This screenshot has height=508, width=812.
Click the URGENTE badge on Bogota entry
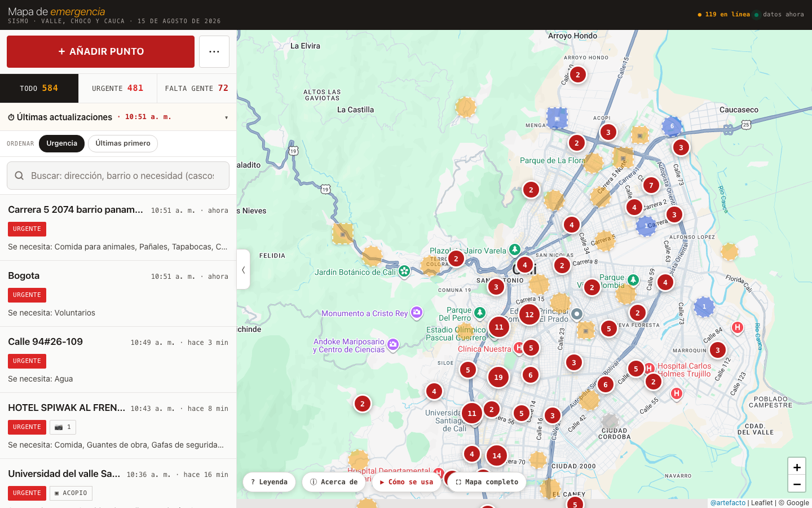27,295
